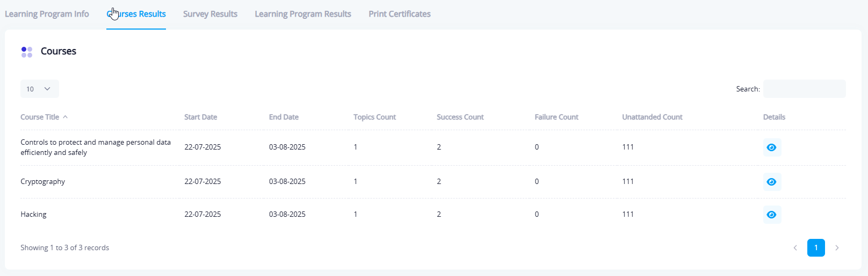Select the Learning Program Results tab
Image resolution: width=868 pixels, height=276 pixels.
302,14
